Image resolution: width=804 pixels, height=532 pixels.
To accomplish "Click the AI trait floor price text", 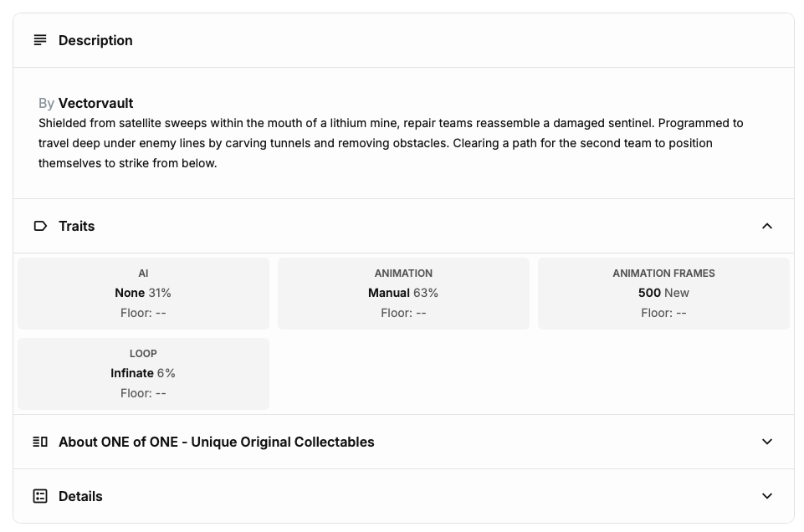I will [x=143, y=313].
